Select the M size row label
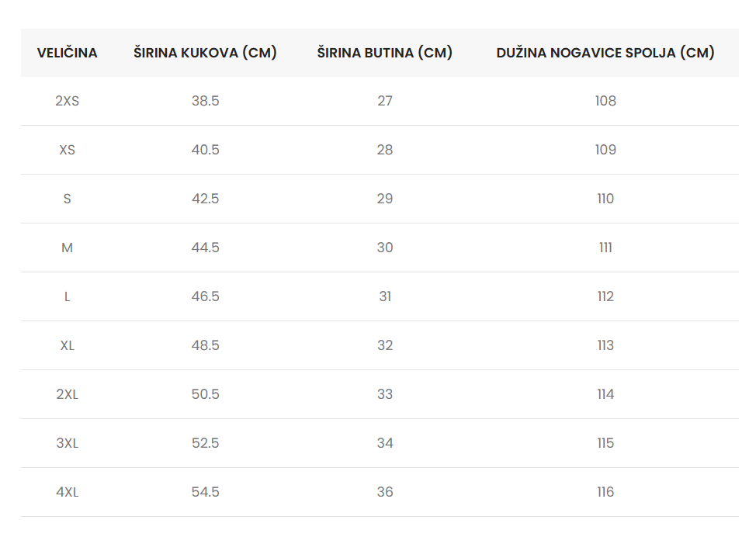756x544 pixels. (x=68, y=248)
